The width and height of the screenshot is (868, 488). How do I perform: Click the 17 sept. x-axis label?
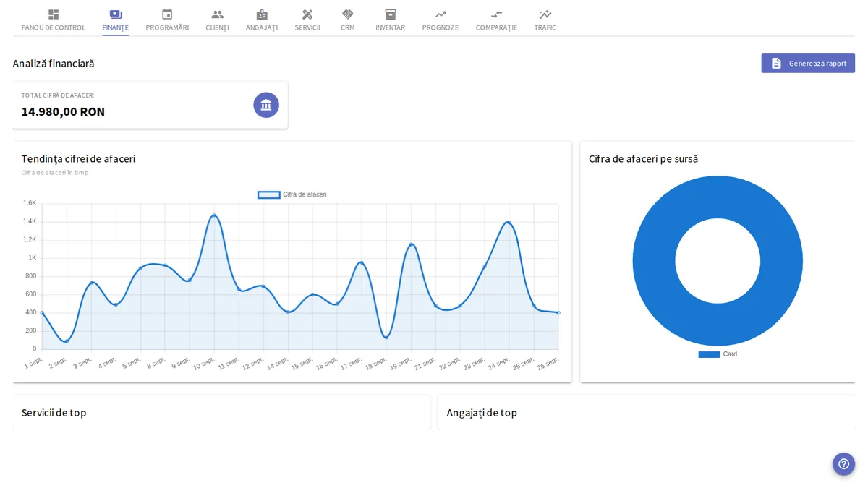[x=351, y=363]
